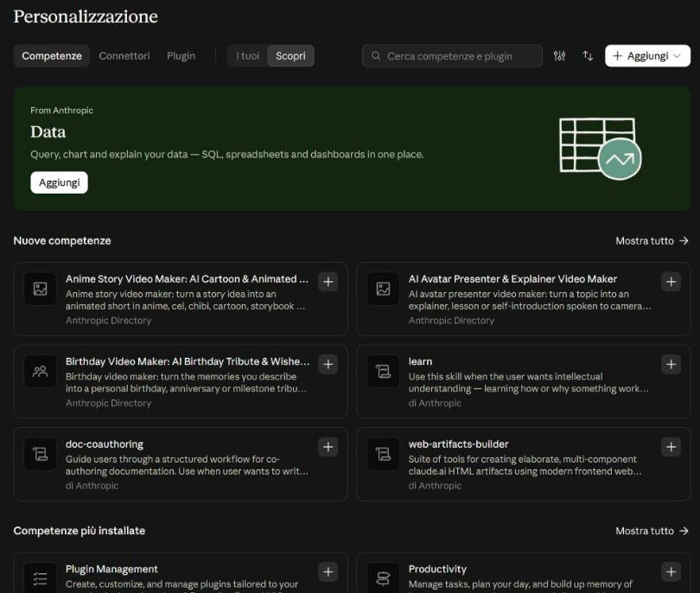700x593 pixels.
Task: Open the Birthday Video Maker title
Action: pyautogui.click(x=188, y=361)
